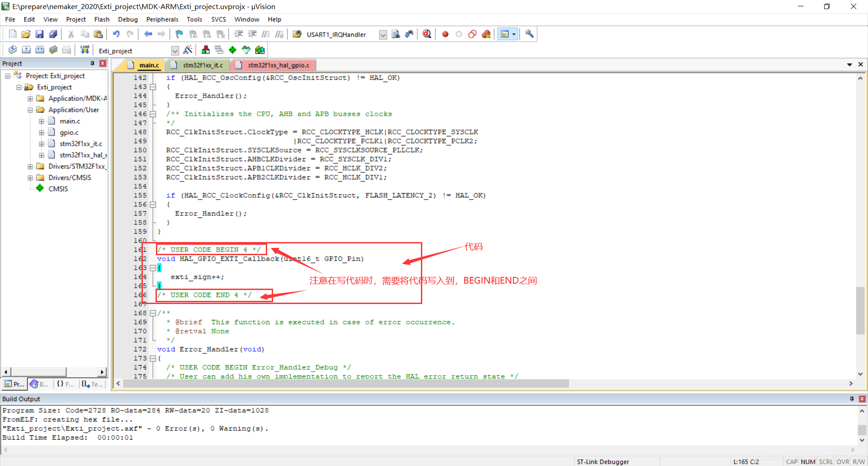The height and width of the screenshot is (466, 868).
Task: Open Manage Project Items colored blocks icon
Action: pos(206,50)
